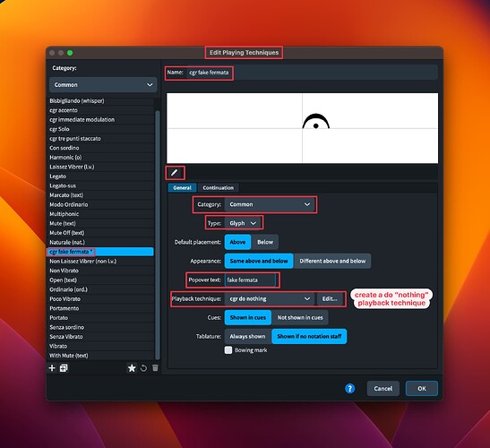Click the revert to factory icon

143,368
